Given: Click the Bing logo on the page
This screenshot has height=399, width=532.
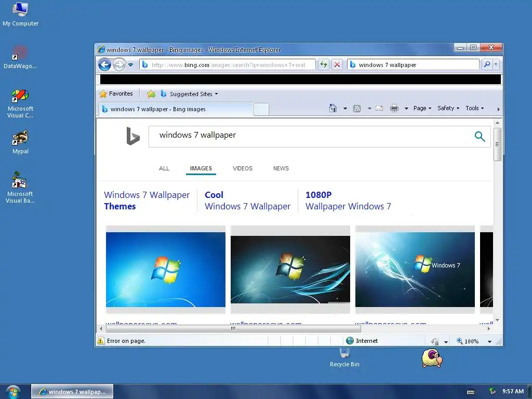Looking at the screenshot, I should point(133,136).
